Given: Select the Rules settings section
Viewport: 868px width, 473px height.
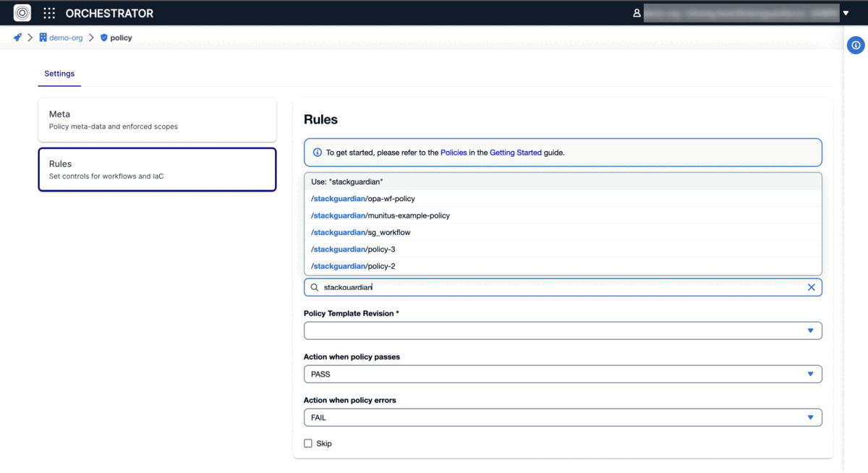Looking at the screenshot, I should pos(157,169).
